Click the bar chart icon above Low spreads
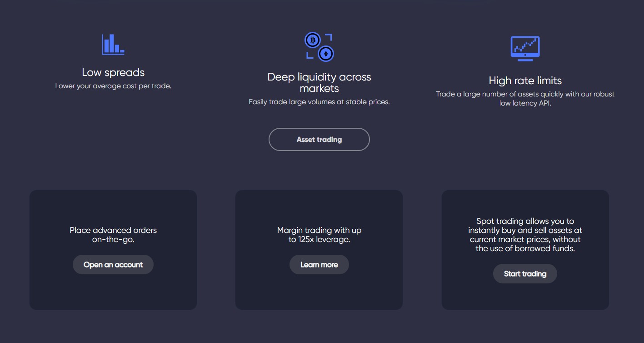Image resolution: width=644 pixels, height=343 pixels. (113, 45)
